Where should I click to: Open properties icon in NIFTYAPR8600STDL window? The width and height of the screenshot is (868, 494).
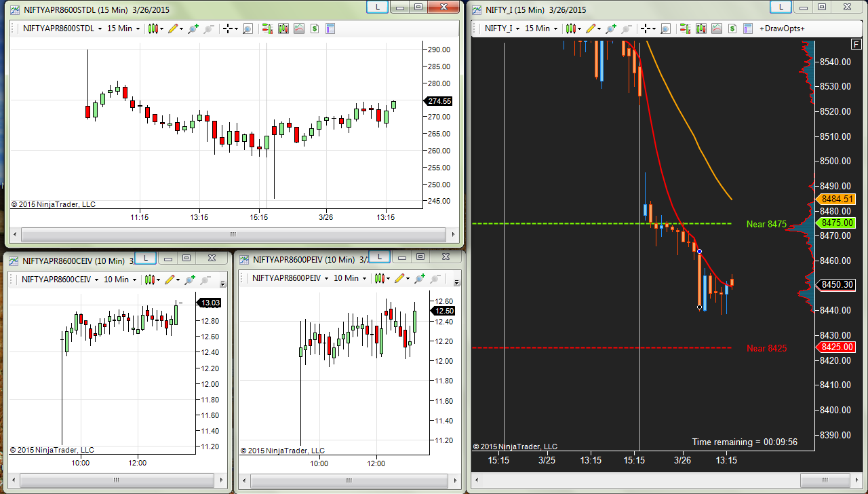click(x=330, y=28)
